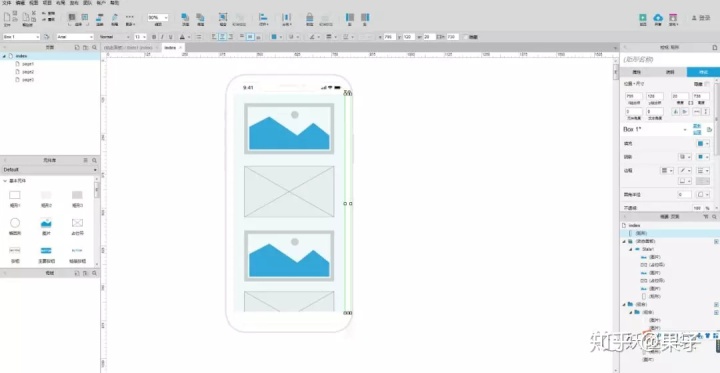Toggle view of 动态面板 row in Outline
720x373 pixels.
[716, 241]
